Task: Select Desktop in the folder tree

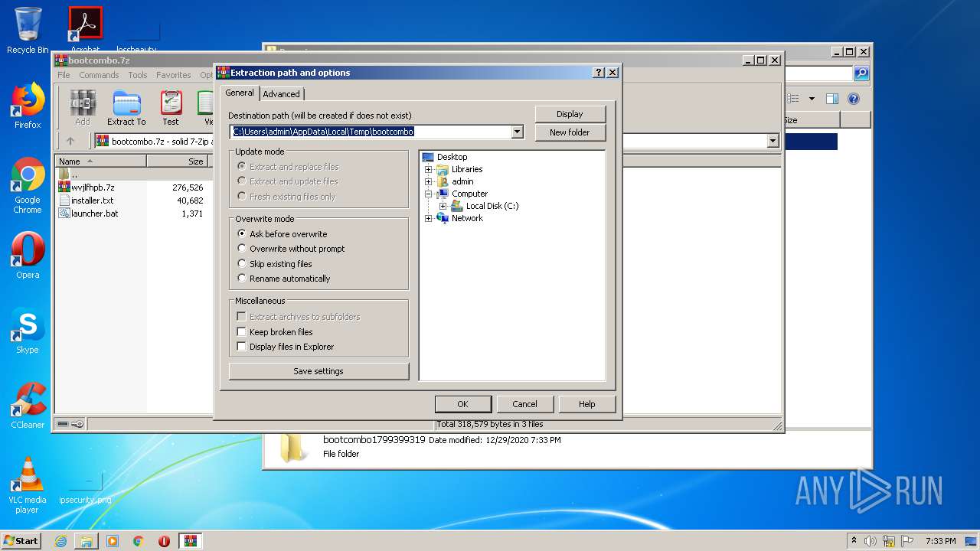Action: [x=452, y=157]
